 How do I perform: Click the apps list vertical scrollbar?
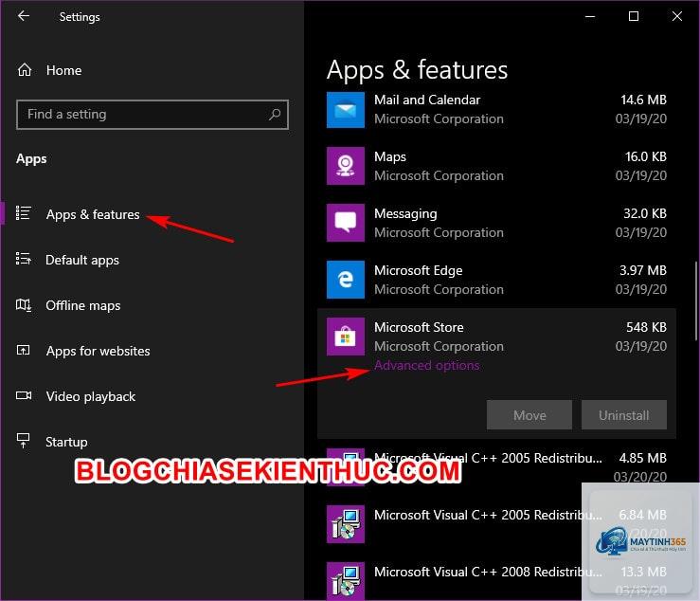(x=695, y=301)
